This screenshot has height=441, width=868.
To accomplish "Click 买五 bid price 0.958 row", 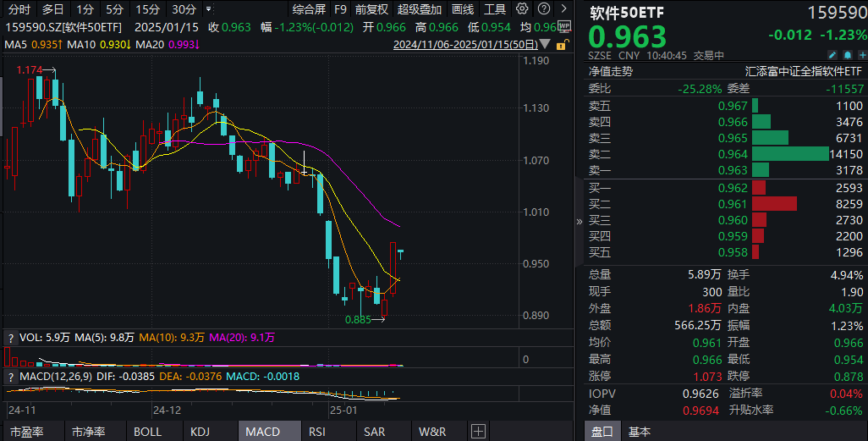I will [x=725, y=252].
